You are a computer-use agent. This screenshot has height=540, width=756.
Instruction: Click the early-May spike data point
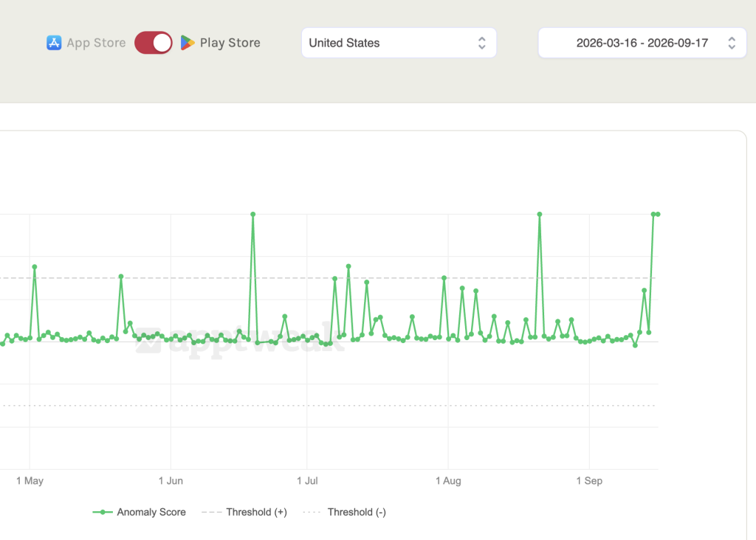click(x=34, y=267)
